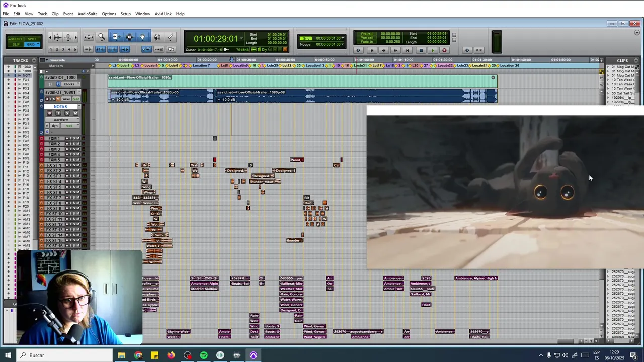
Task: Open video track blocks view selector
Action: tap(70, 84)
